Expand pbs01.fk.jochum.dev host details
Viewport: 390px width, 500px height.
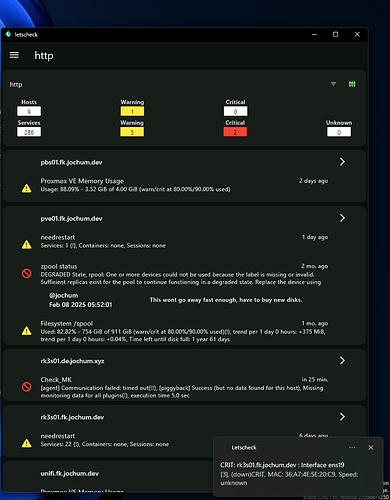pyautogui.click(x=342, y=162)
